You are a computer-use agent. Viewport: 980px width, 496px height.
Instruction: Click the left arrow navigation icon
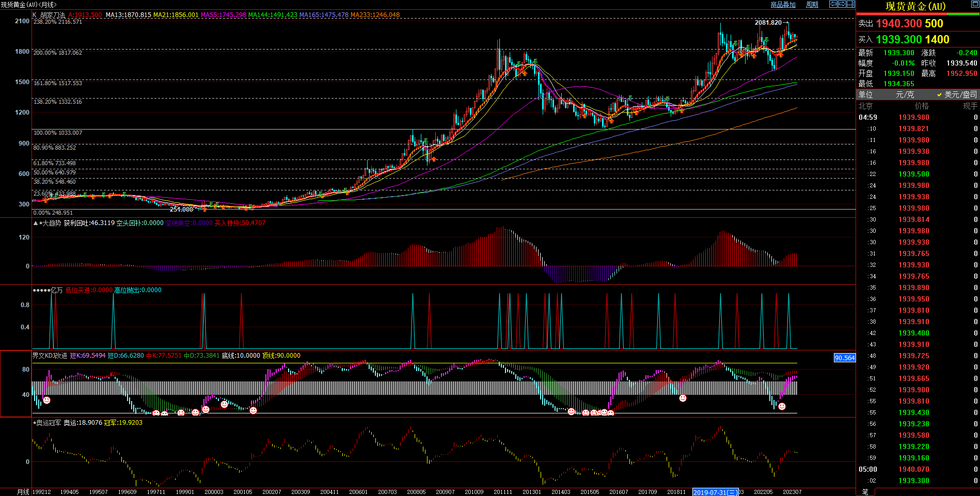click(833, 4)
